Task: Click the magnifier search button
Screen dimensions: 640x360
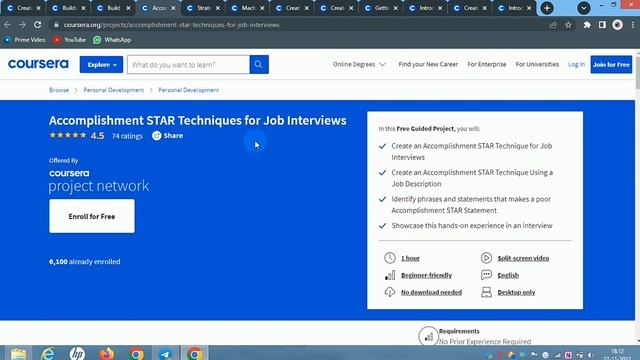Action: 259,64
